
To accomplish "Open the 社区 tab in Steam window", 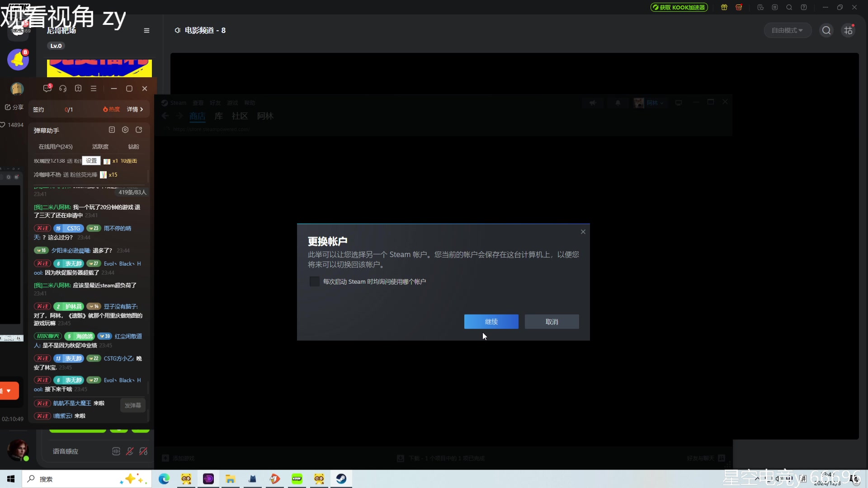I will [x=240, y=116].
